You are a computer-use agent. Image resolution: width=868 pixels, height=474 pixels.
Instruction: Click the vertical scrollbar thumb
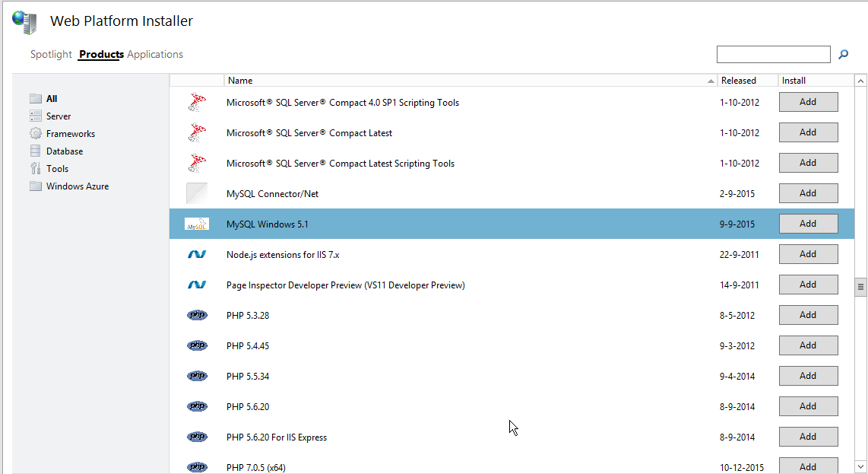pyautogui.click(x=861, y=287)
